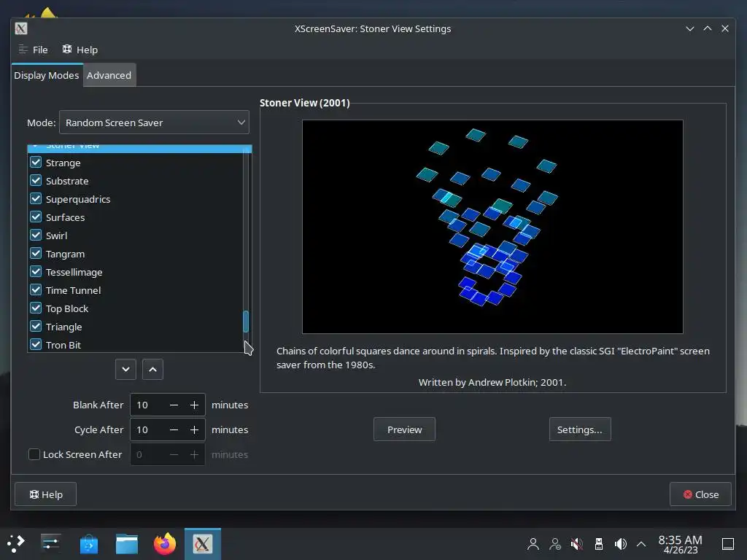
Task: Click the clock showing 8:35 AM
Action: pyautogui.click(x=681, y=544)
